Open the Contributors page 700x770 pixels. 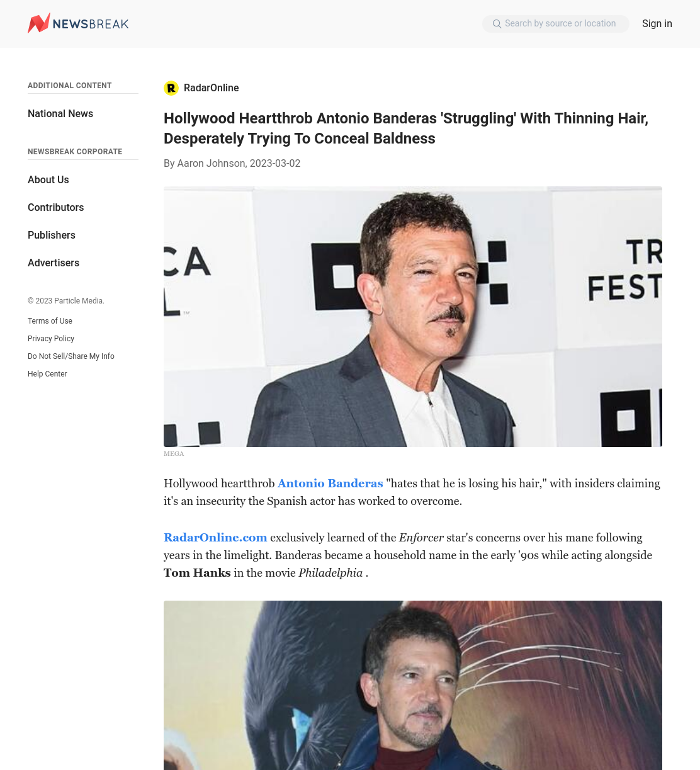click(x=55, y=208)
